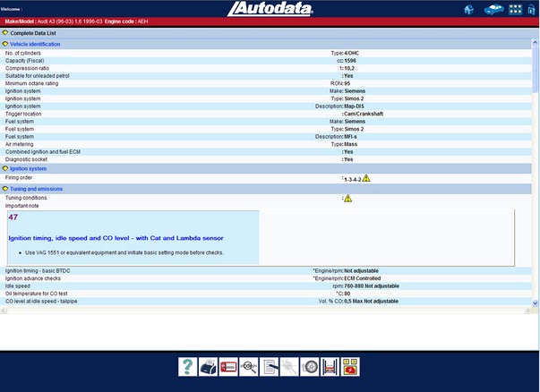Select the 'Compression ratio' row label

(27, 68)
